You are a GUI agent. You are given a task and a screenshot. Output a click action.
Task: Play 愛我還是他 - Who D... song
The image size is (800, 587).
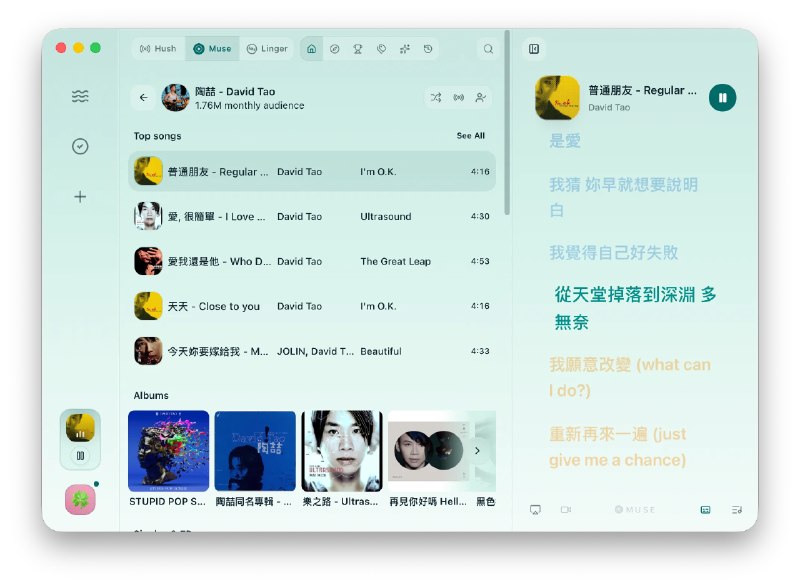click(312, 261)
